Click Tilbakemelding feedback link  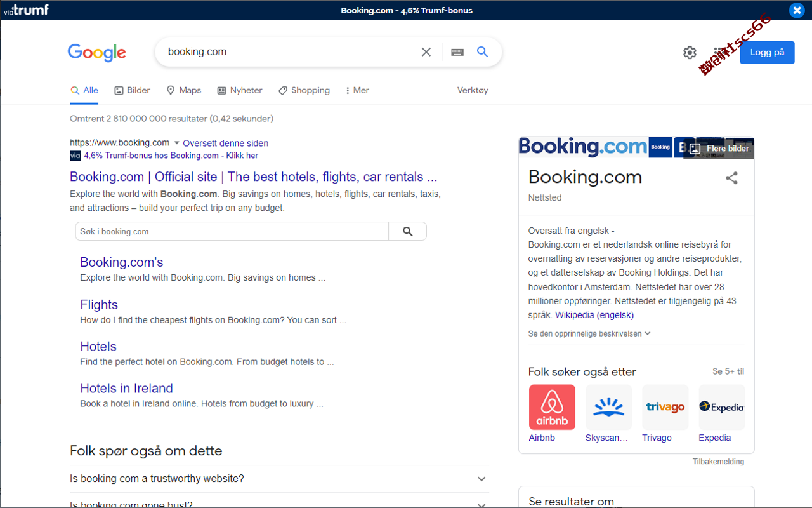pyautogui.click(x=718, y=462)
